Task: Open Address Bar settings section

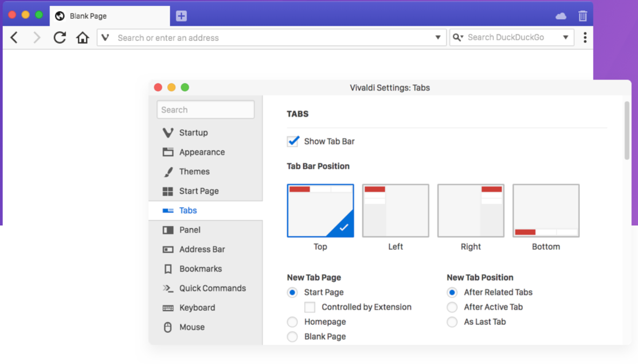Action: 205,250
